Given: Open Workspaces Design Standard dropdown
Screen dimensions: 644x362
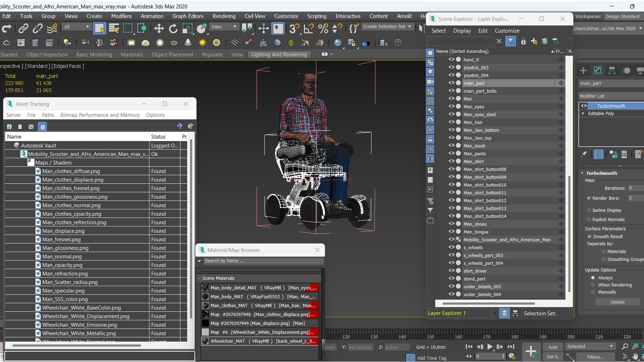Looking at the screenshot, I should click(623, 16).
